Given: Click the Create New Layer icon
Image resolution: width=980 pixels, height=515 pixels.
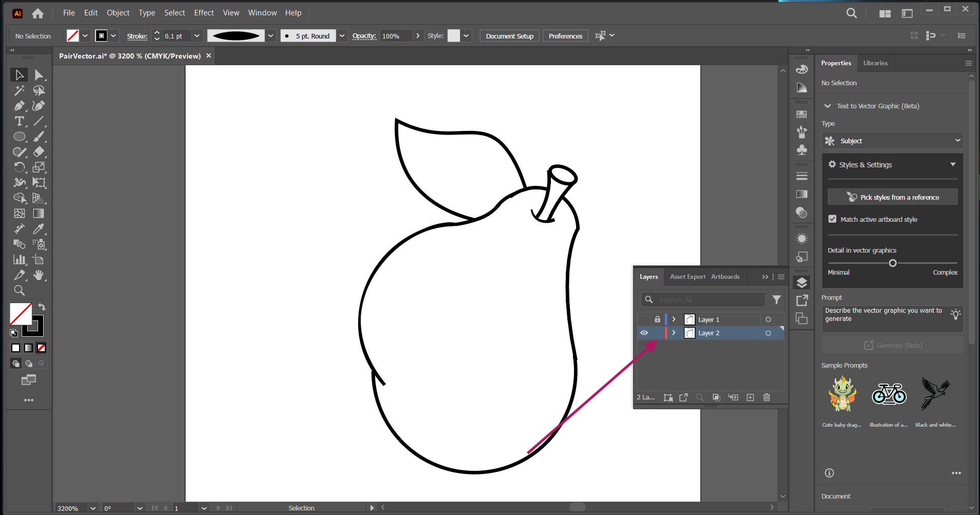Looking at the screenshot, I should [750, 397].
